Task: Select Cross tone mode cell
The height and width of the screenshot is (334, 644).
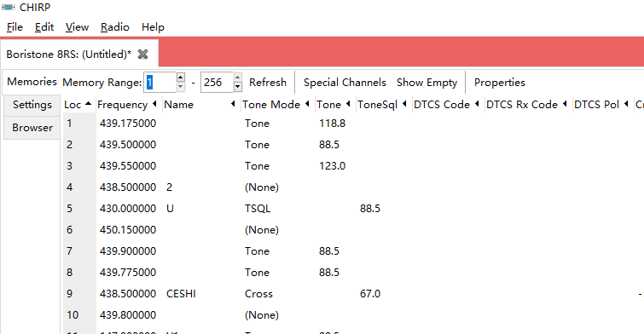Action: tap(258, 294)
